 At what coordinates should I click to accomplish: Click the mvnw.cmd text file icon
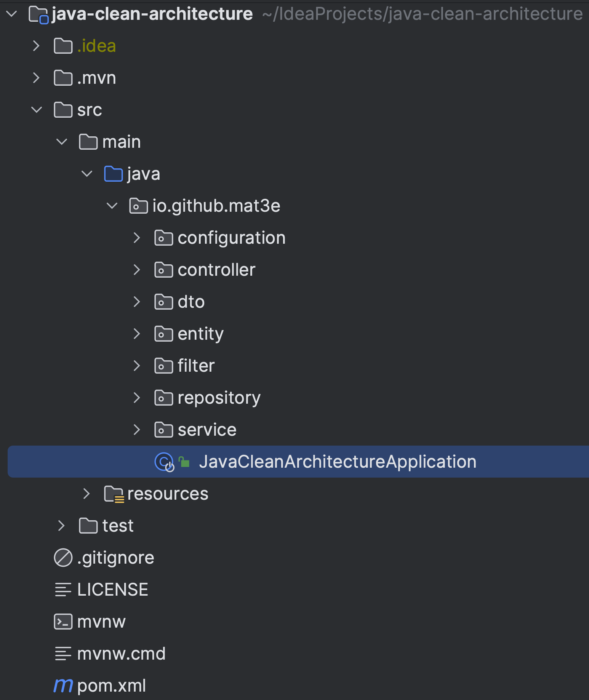[x=63, y=654]
